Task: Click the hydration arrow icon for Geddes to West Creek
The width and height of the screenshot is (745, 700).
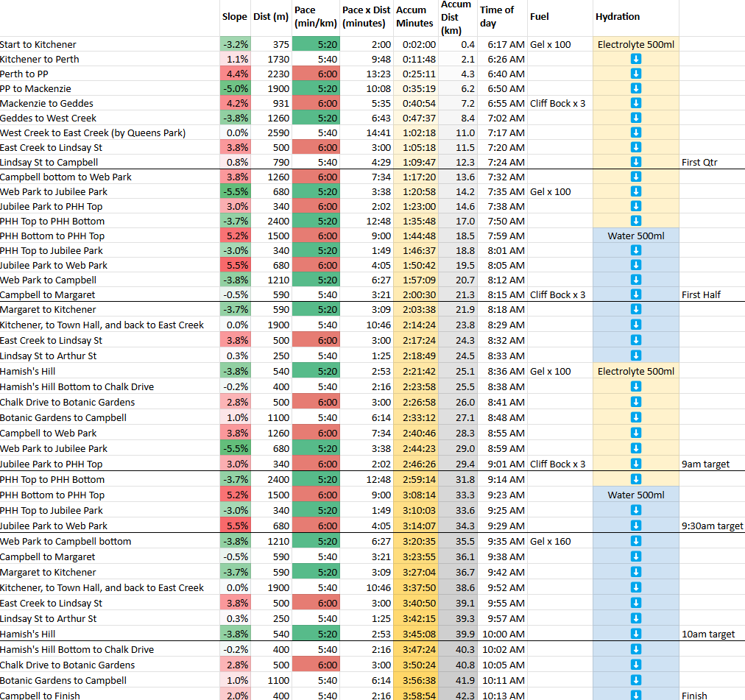Action: (635, 118)
